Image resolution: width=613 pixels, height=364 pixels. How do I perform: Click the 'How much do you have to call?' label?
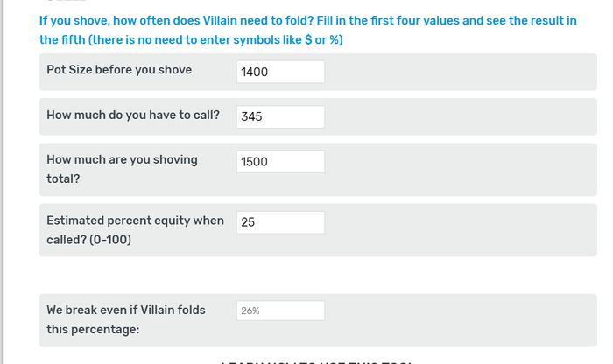[133, 115]
